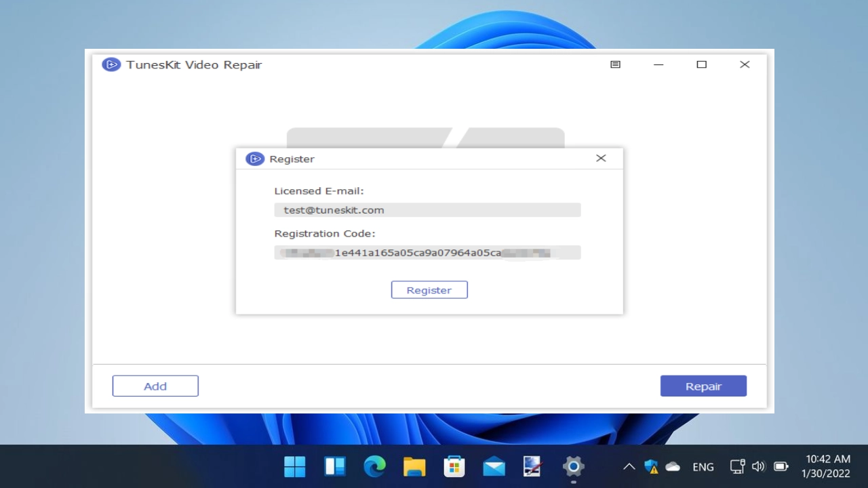Screen dimensions: 868x488
Task: Click the Repair button
Action: pos(703,386)
